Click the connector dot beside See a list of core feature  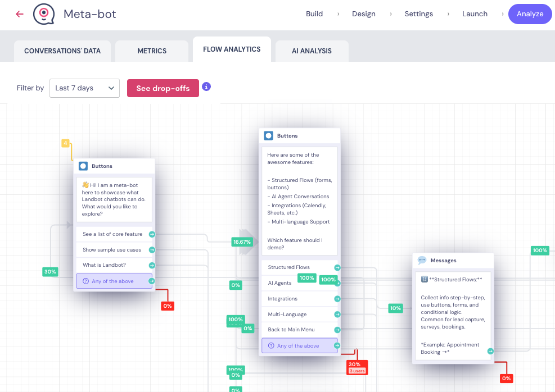coord(152,234)
